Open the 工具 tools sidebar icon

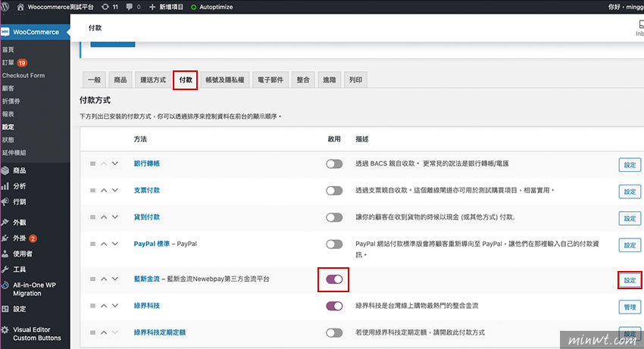click(5, 270)
